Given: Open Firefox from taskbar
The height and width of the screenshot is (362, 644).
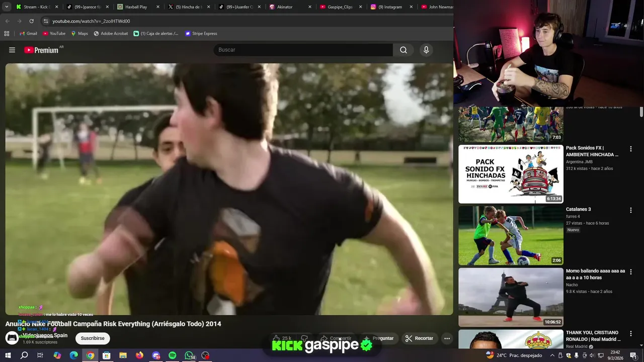Looking at the screenshot, I should pyautogui.click(x=139, y=355).
